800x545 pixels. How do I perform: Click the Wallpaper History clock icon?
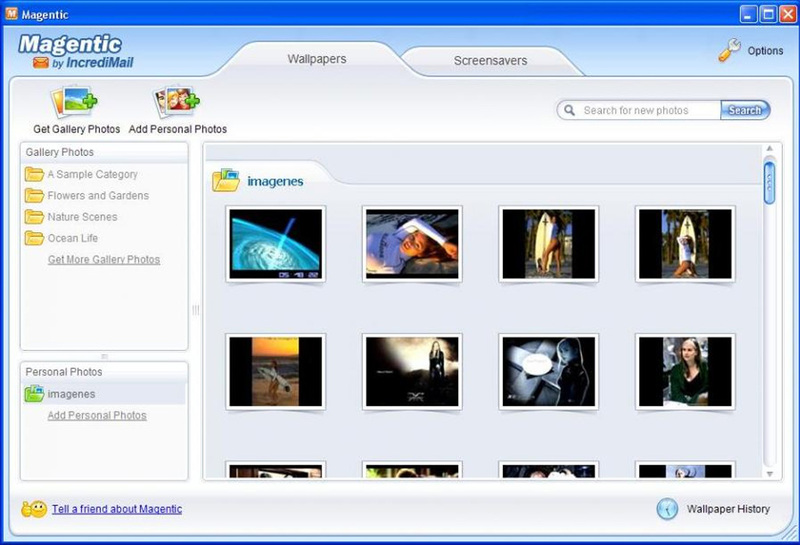click(x=667, y=509)
